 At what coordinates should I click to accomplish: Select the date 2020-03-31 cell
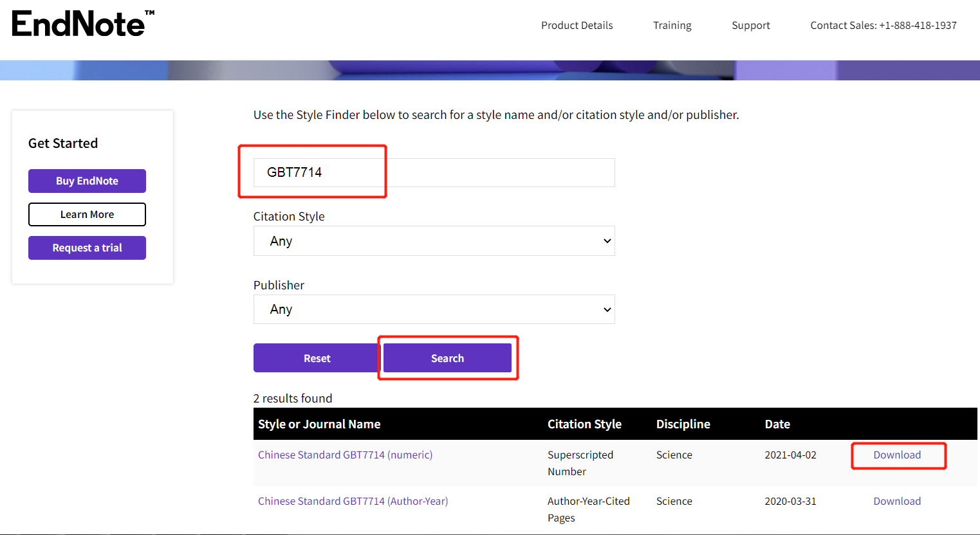790,501
